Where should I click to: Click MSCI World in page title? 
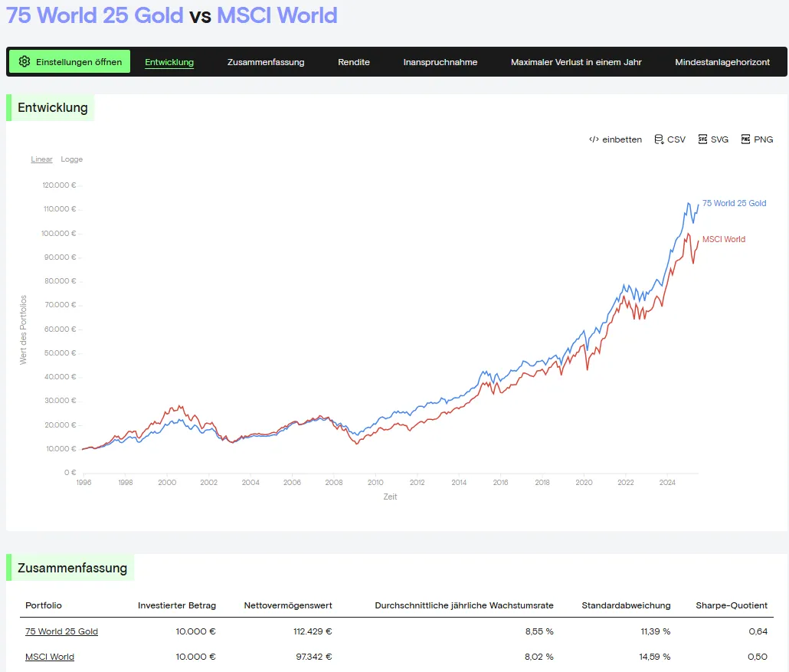(x=277, y=15)
